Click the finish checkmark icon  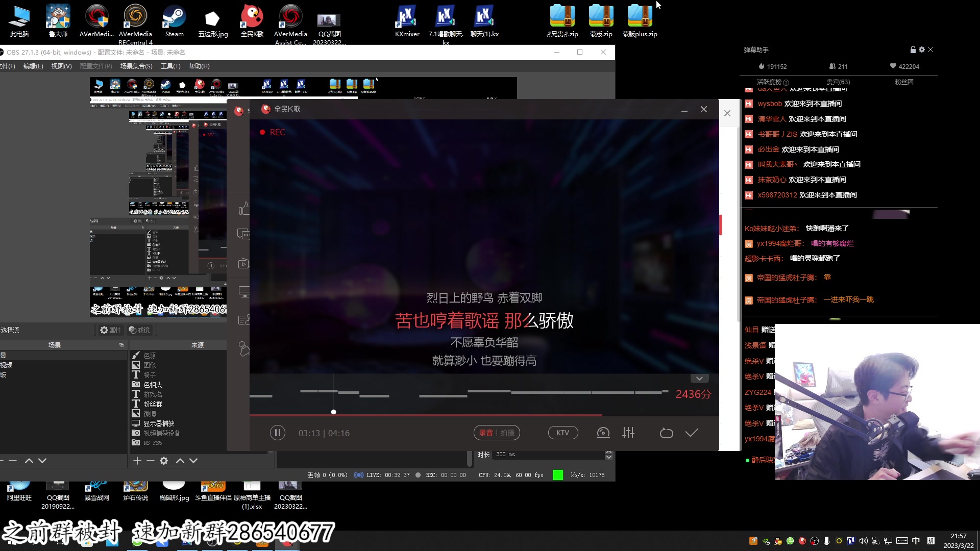(692, 433)
